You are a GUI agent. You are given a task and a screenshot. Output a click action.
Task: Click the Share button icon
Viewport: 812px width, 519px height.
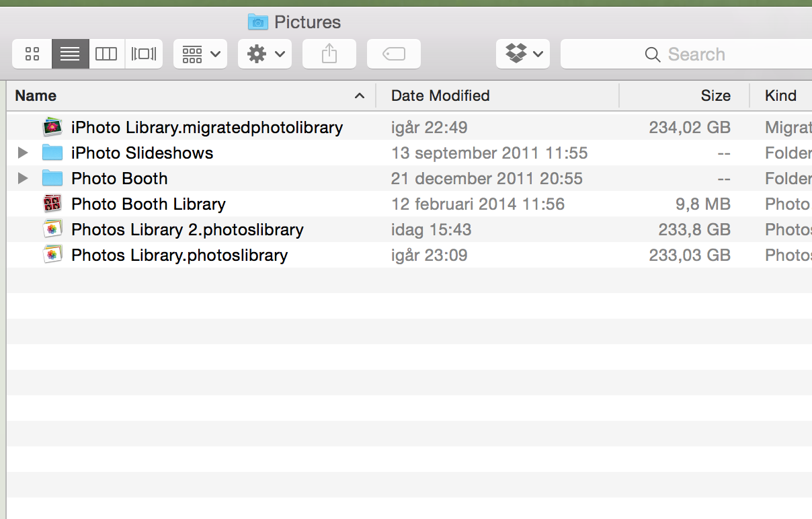pyautogui.click(x=329, y=54)
